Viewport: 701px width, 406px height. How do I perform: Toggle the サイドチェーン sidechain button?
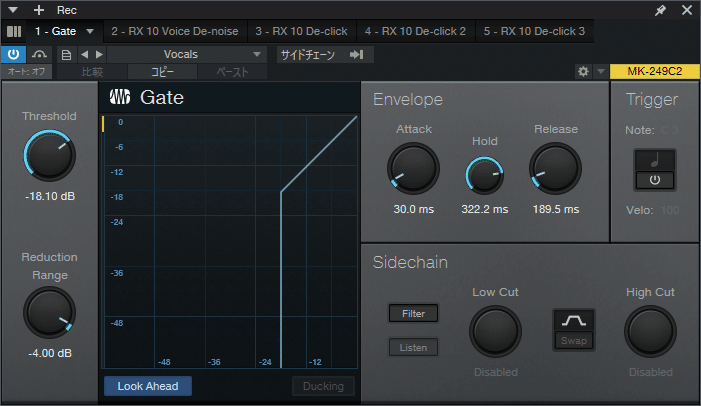(308, 55)
